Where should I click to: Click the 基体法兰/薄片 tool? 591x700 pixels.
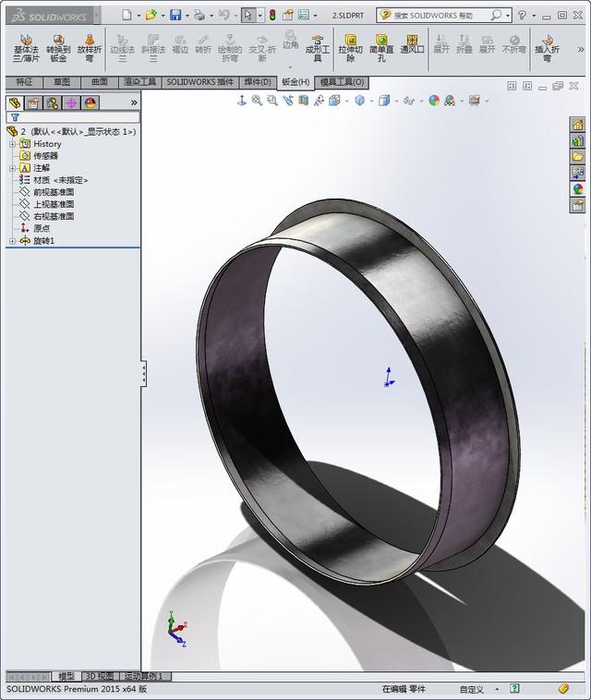[x=26, y=48]
